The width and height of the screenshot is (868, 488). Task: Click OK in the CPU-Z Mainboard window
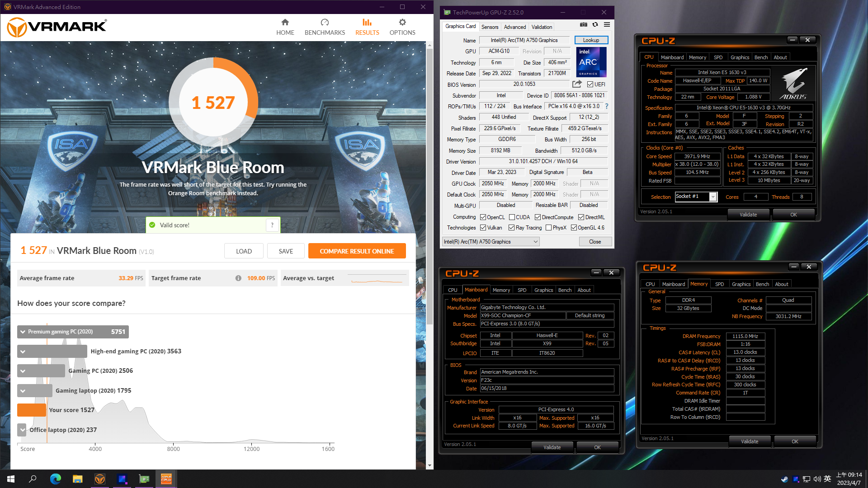coord(597,447)
